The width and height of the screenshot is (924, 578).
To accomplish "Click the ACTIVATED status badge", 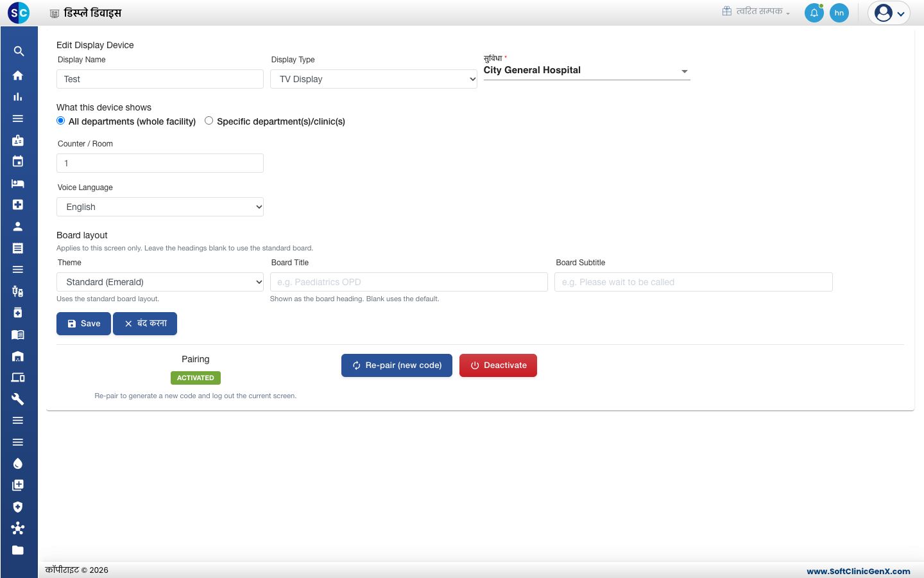I will (x=196, y=378).
